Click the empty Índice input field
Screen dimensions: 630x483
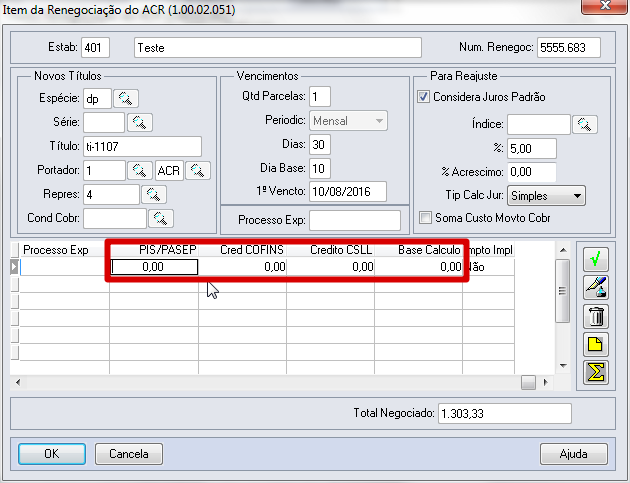click(x=539, y=125)
